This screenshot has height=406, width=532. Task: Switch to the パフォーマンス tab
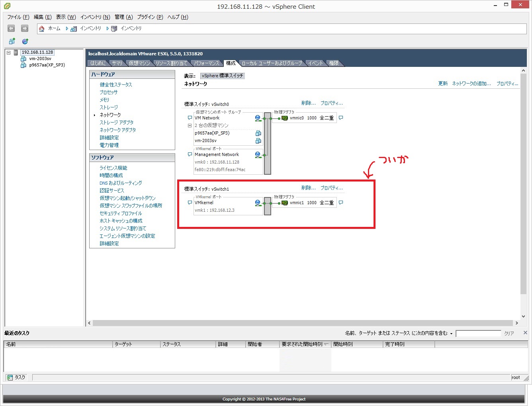207,63
